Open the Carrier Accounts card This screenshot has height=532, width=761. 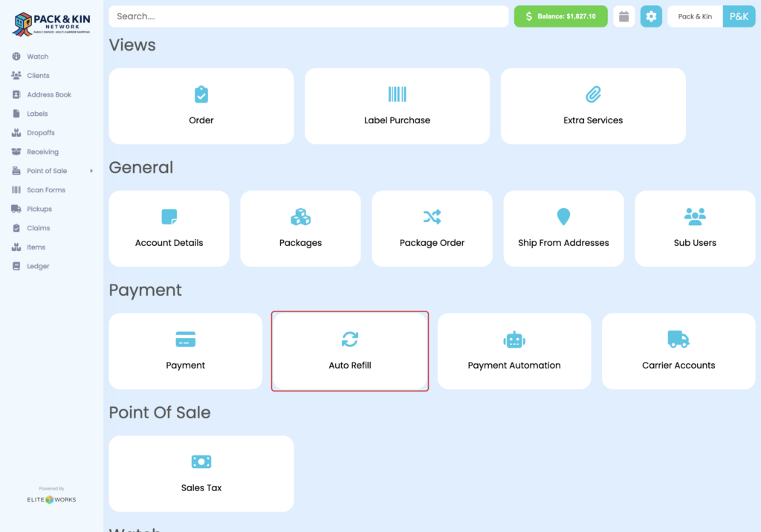(678, 351)
